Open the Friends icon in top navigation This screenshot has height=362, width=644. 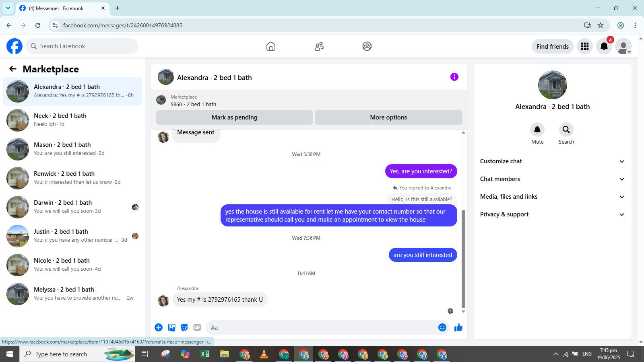319,46
